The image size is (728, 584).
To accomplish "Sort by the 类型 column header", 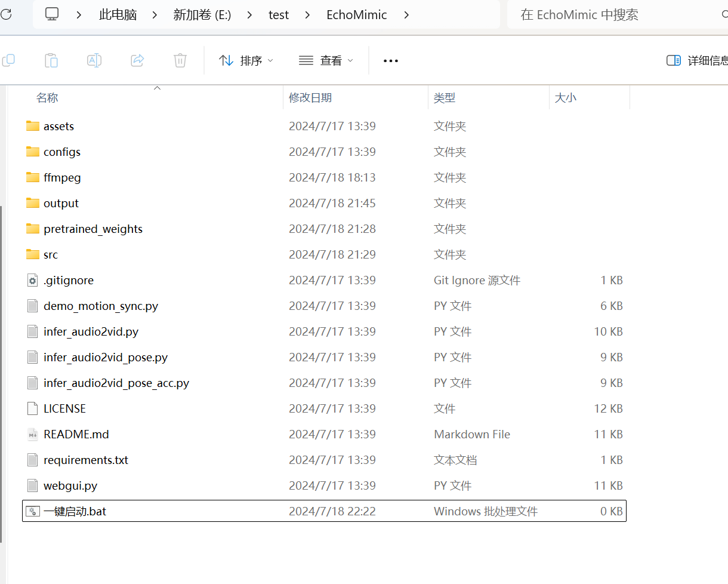I will (x=445, y=97).
